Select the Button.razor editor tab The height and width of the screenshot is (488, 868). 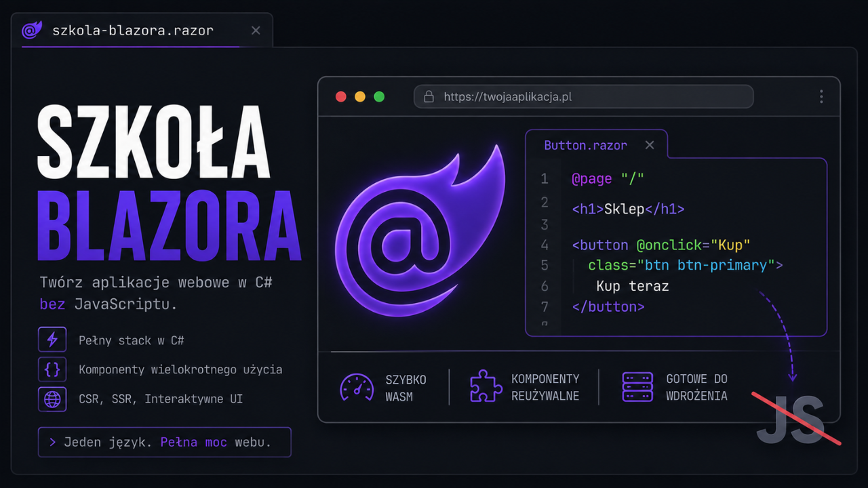[597, 145]
